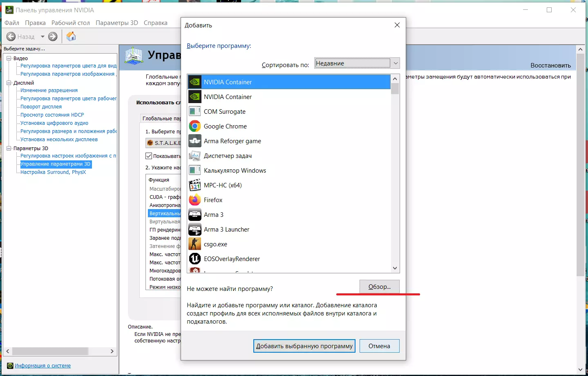Open Установка нескольких дисплеев task
This screenshot has height=376, width=588.
(59, 140)
